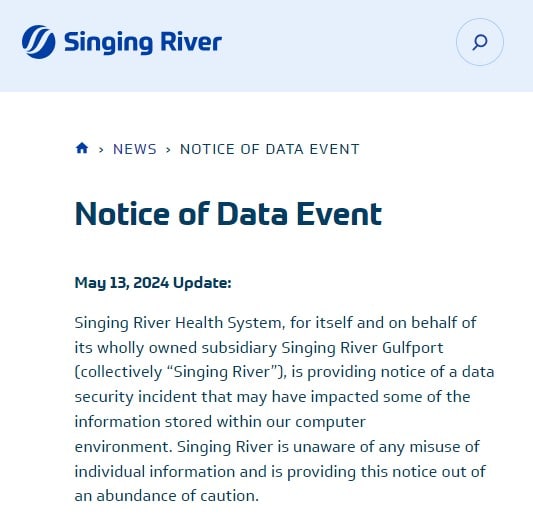Screen dimensions: 533x520
Task: Click the text information stored within our computer
Action: 220,422
